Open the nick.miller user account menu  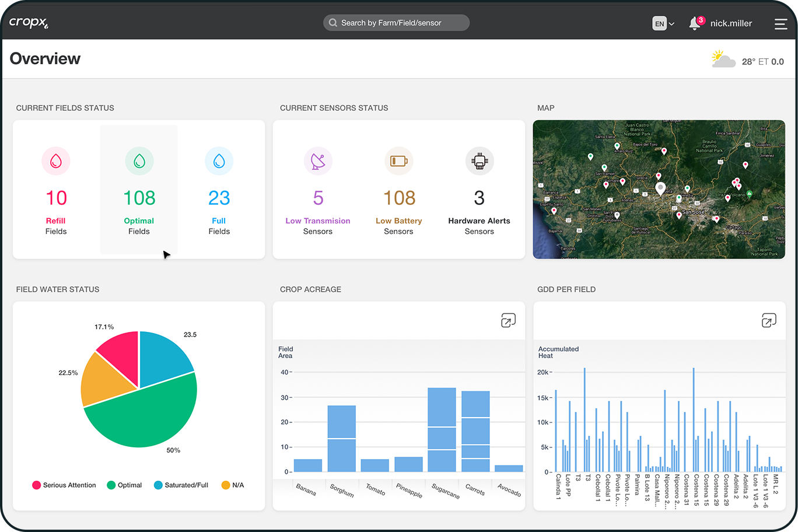(x=731, y=24)
